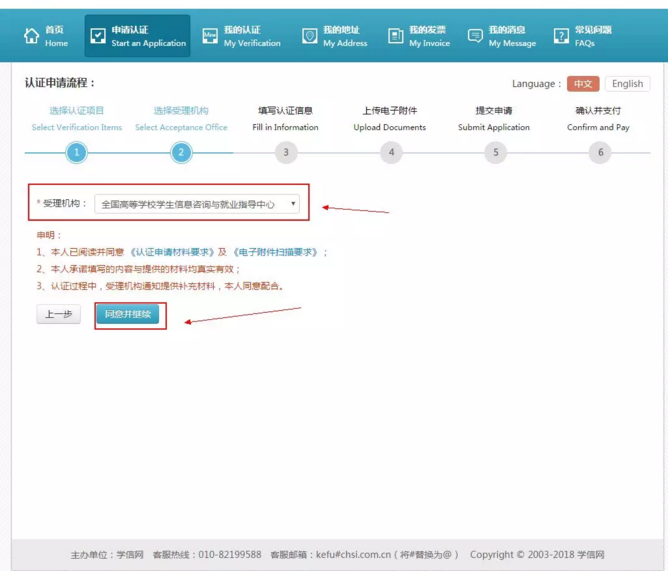Image resolution: width=668 pixels, height=573 pixels.
Task: Click the My Message chat icon
Action: click(x=475, y=37)
